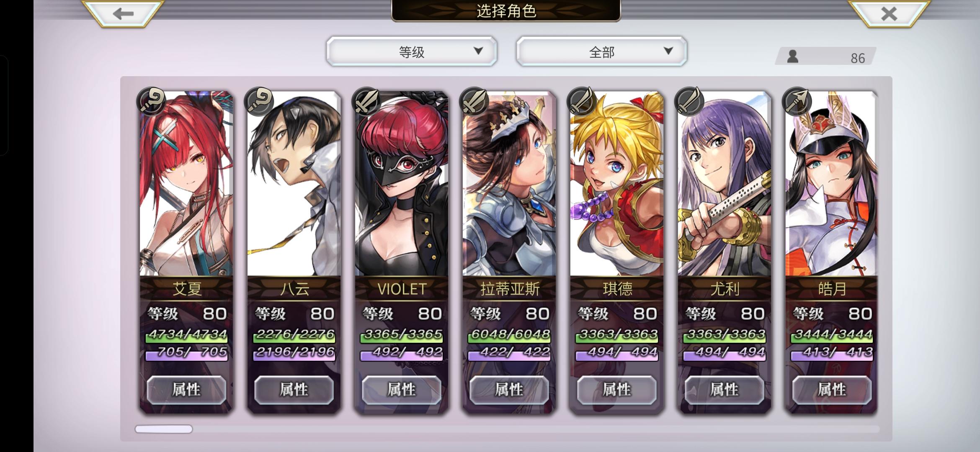Close the character selection screen
Screen dimensions: 980x452
pos(889,14)
